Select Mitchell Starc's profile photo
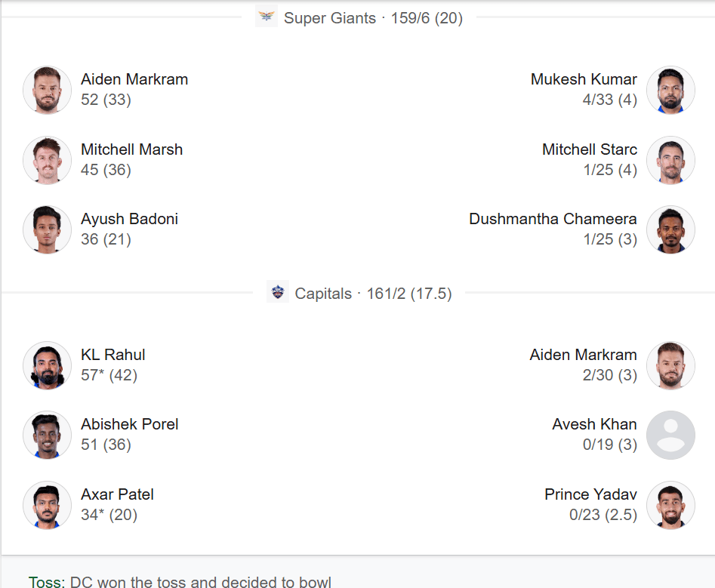 pyautogui.click(x=670, y=160)
